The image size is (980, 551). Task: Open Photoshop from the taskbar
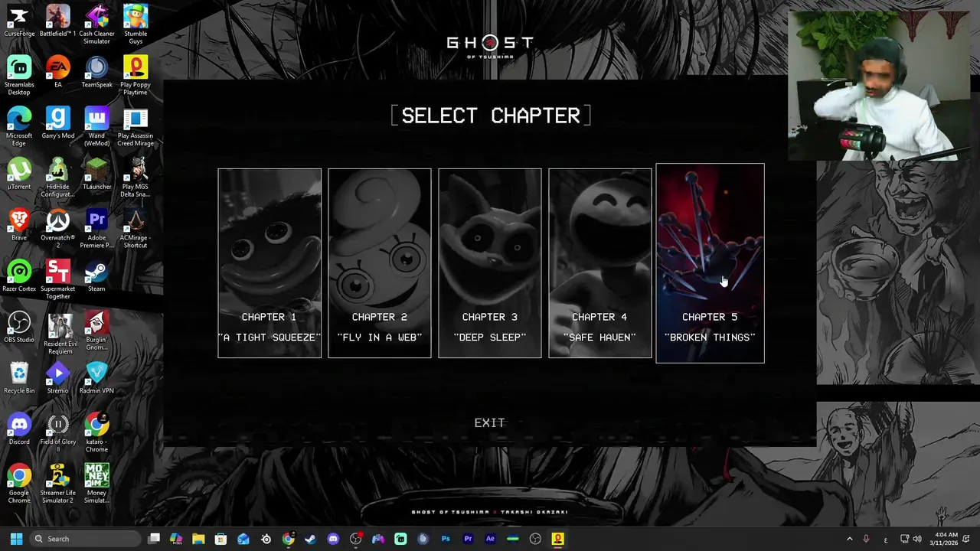[x=446, y=539]
